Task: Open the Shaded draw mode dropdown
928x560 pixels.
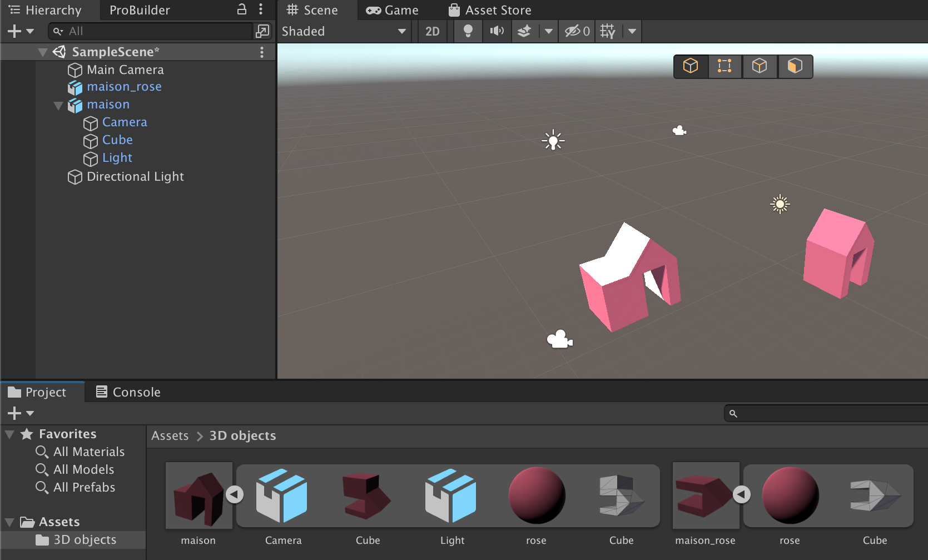Action: (344, 31)
